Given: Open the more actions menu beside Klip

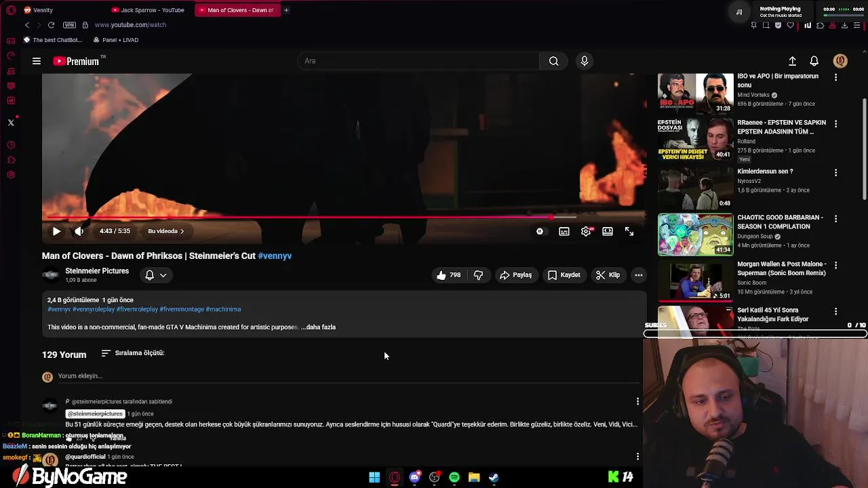Looking at the screenshot, I should 639,275.
